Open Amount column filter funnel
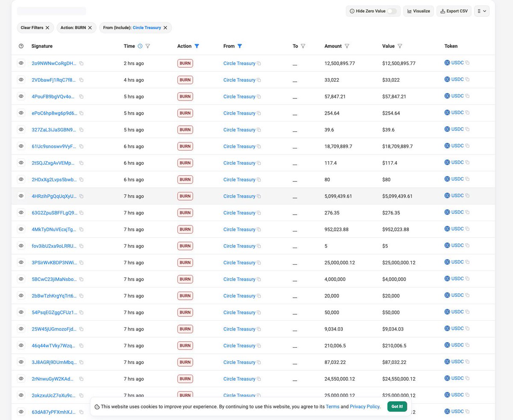The height and width of the screenshot is (420, 513). [x=347, y=46]
